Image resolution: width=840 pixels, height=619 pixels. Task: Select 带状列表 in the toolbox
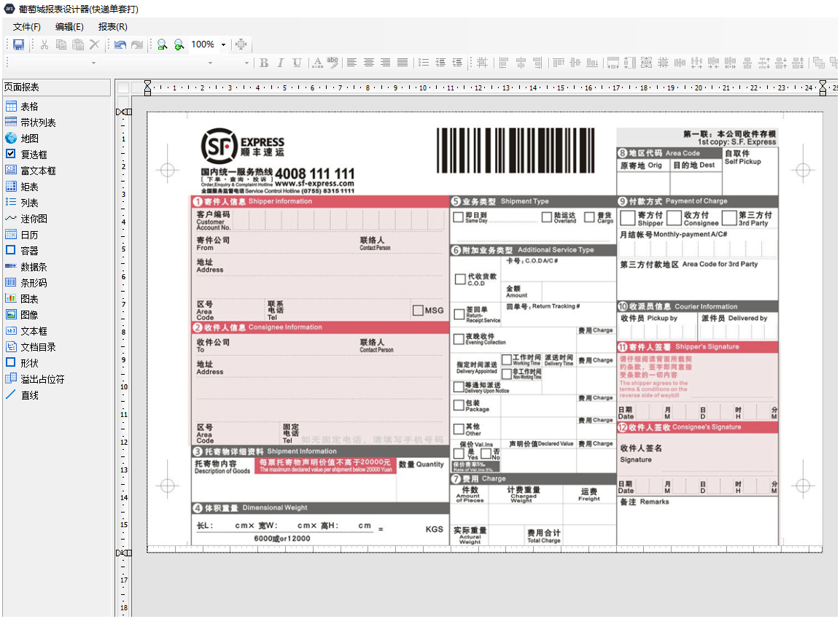click(x=31, y=122)
